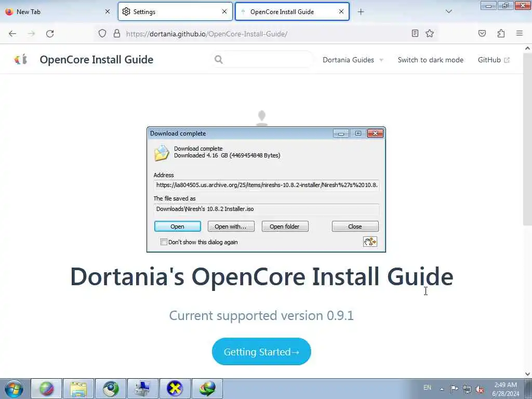Screen dimensions: 532x399
Task: View site security padlock info
Action: [117, 33]
